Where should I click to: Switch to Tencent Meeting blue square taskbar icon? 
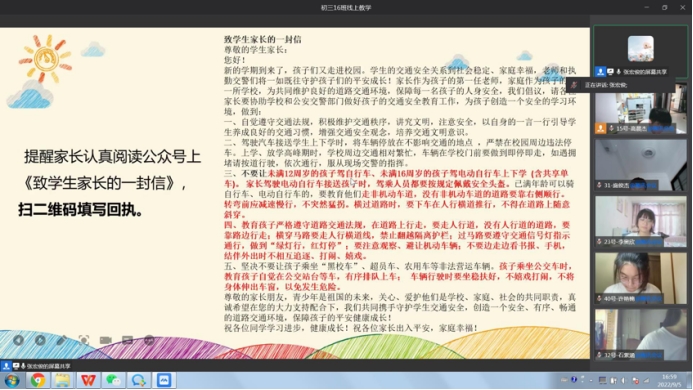pos(164,380)
